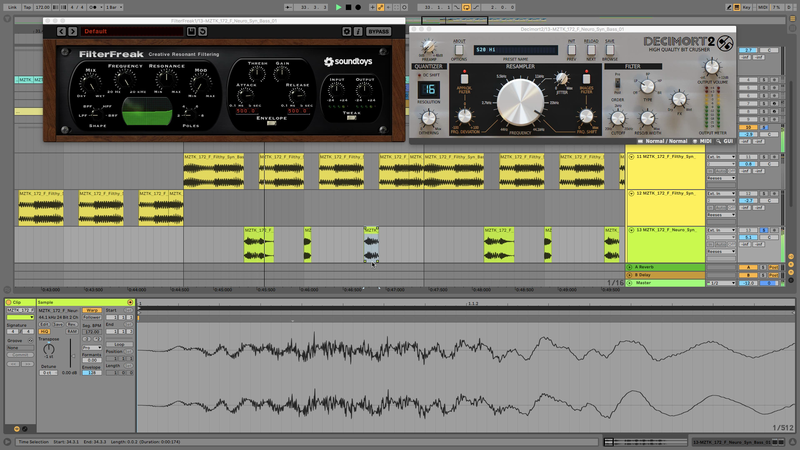Adjust track 13 volume value 5.1
Viewport: 800px width, 450px height.
[748, 237]
